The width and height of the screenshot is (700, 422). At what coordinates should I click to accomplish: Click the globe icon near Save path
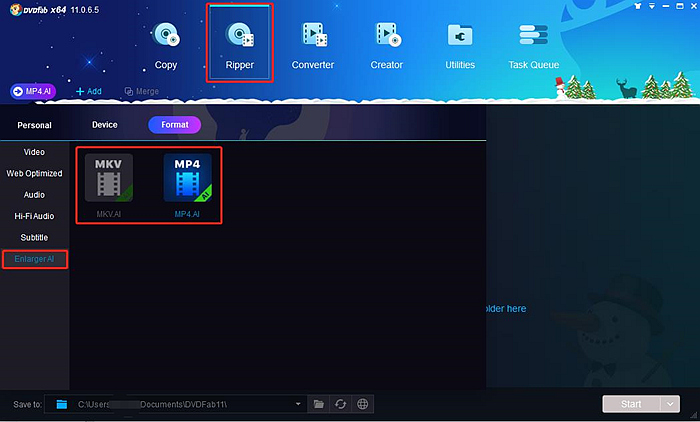click(x=362, y=404)
